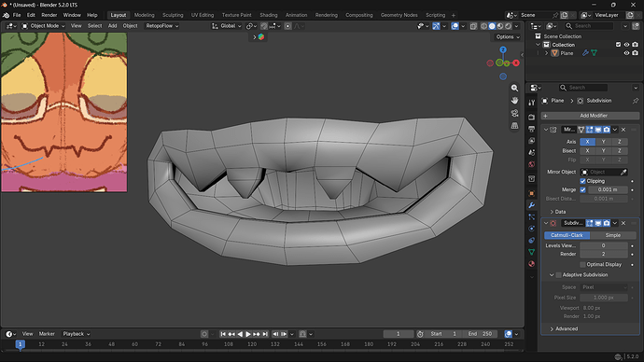Open the shading options dropdown arrow
Image resolution: width=644 pixels, height=362 pixels.
pos(517,26)
